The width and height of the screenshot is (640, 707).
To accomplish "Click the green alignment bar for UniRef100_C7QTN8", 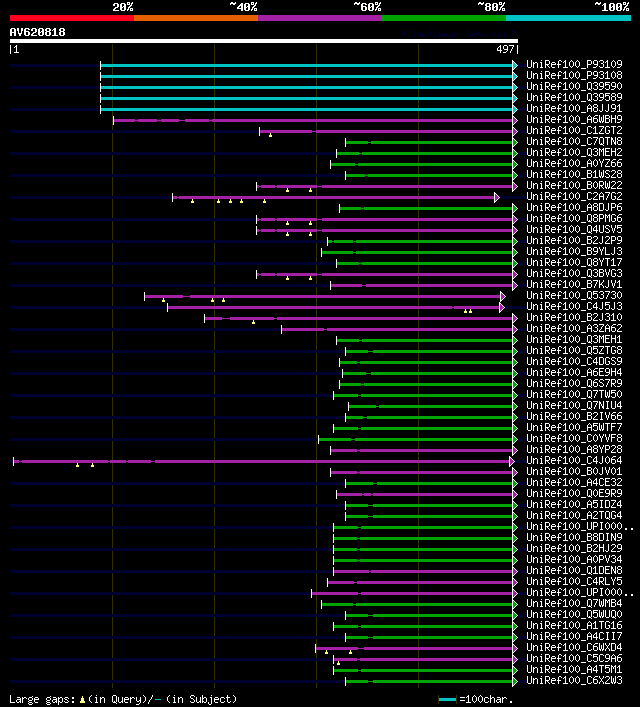I will tap(429, 142).
